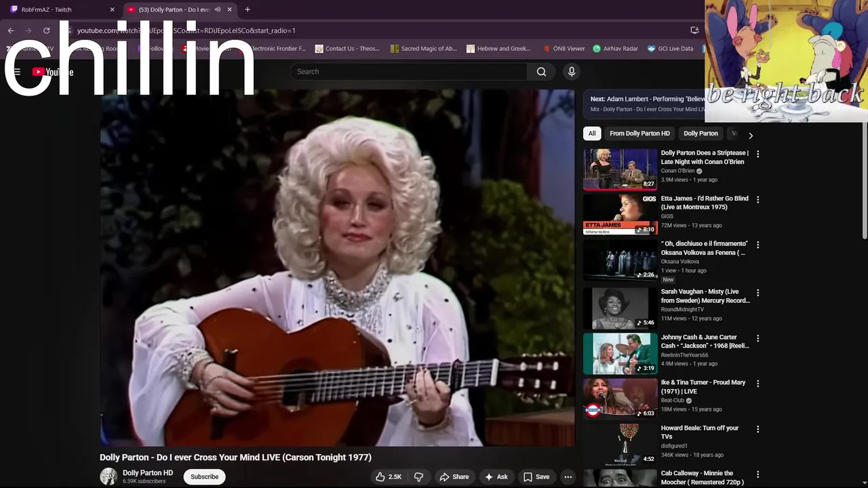The width and height of the screenshot is (868, 488).
Task: Open Cab Calloway Minnie the Moocher title
Action: (x=703, y=477)
